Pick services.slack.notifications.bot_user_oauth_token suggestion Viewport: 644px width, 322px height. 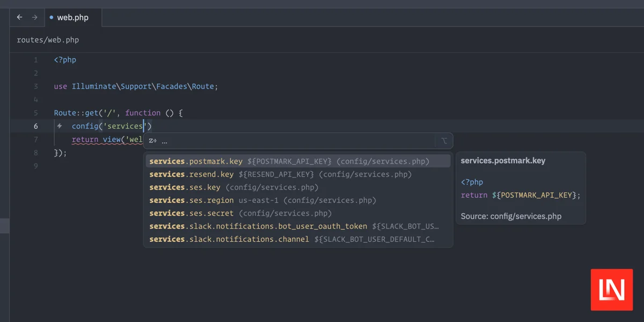point(298,226)
